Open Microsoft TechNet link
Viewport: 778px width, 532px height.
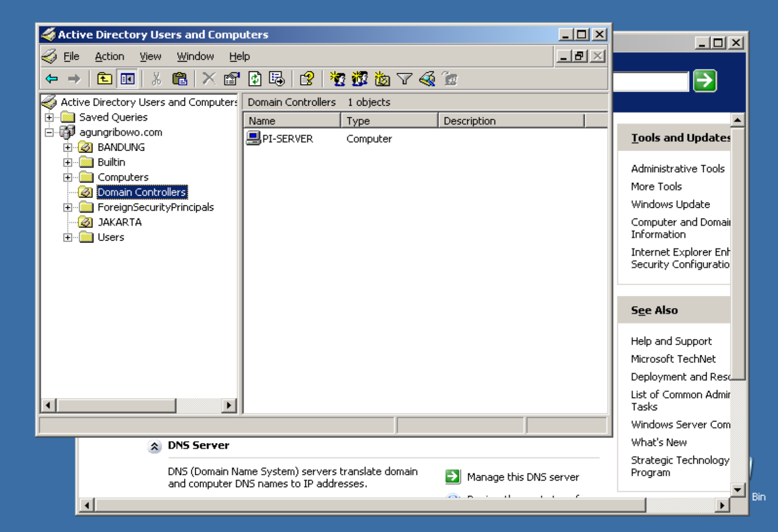click(673, 358)
